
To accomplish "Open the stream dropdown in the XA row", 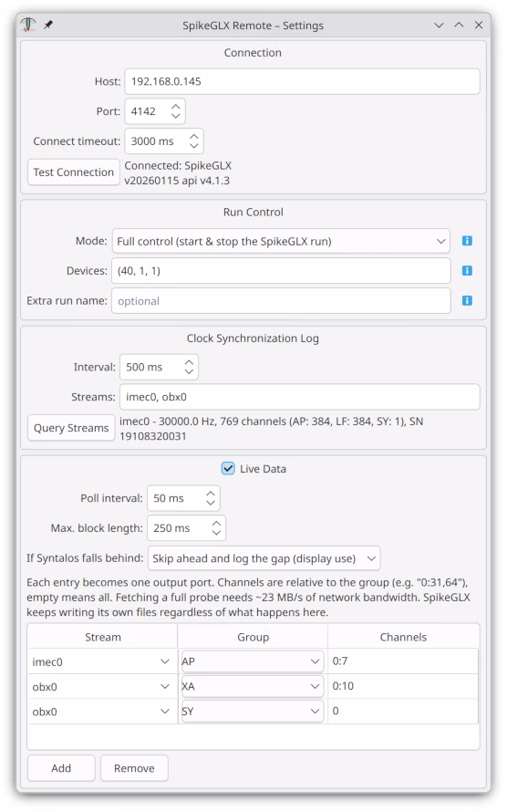I will tap(101, 686).
